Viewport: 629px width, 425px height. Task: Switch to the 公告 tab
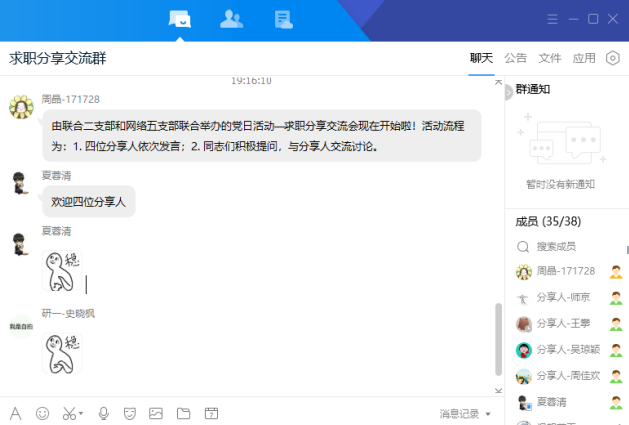pos(515,58)
